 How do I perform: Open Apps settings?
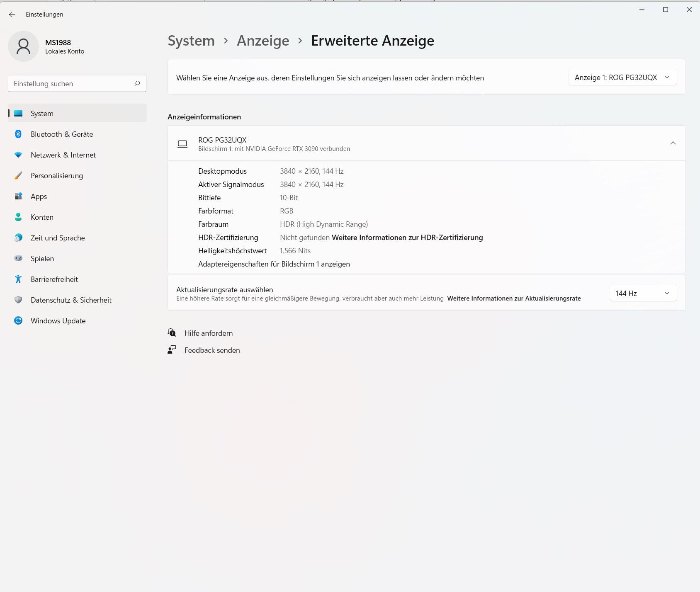tap(78, 196)
